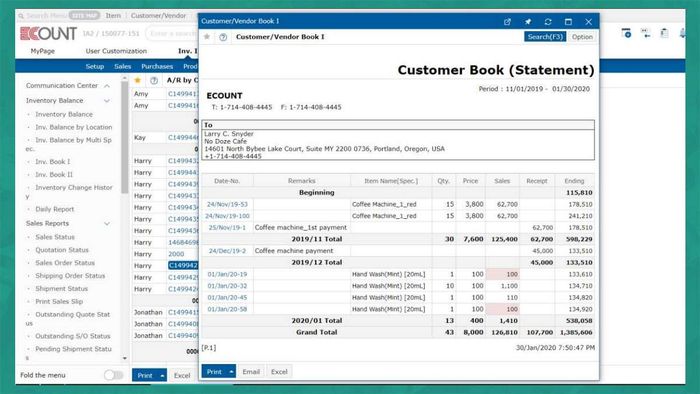This screenshot has height=394, width=700.
Task: Toggle the Fold the menu switch
Action: click(x=113, y=375)
